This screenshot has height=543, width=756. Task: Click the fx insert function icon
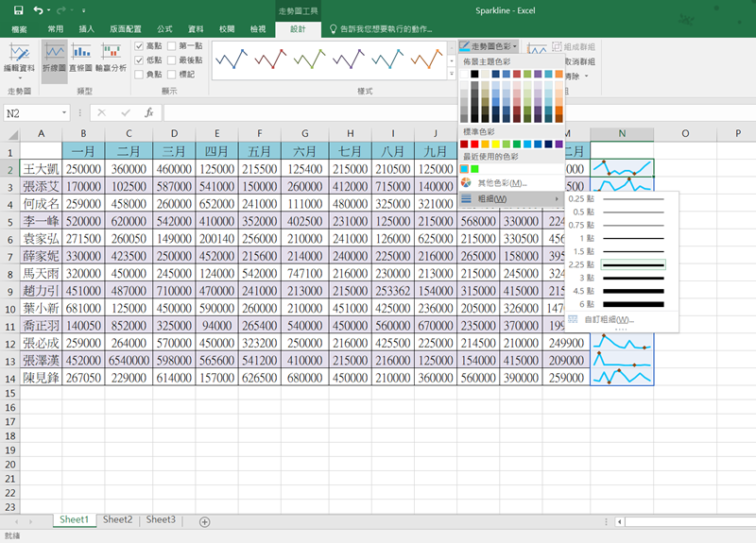tap(148, 112)
